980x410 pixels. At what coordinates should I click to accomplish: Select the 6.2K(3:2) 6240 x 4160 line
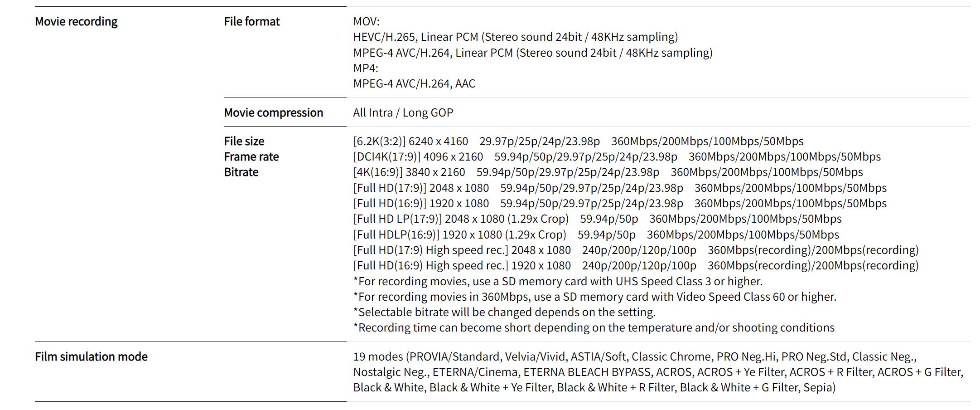pyautogui.click(x=579, y=141)
